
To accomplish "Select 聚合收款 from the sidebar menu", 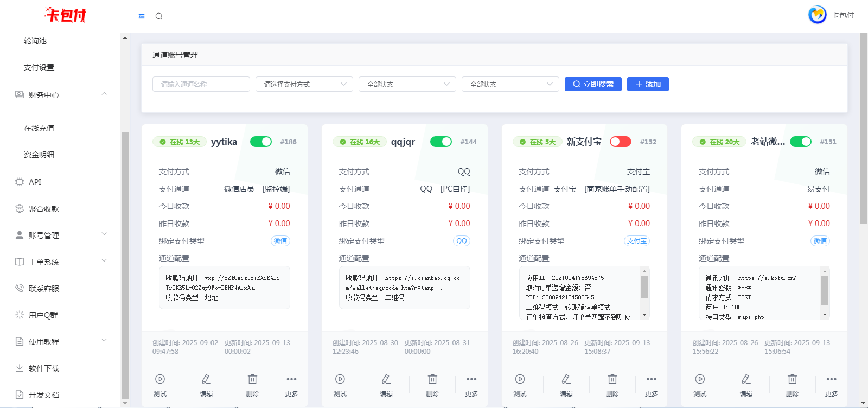I will [x=44, y=209].
